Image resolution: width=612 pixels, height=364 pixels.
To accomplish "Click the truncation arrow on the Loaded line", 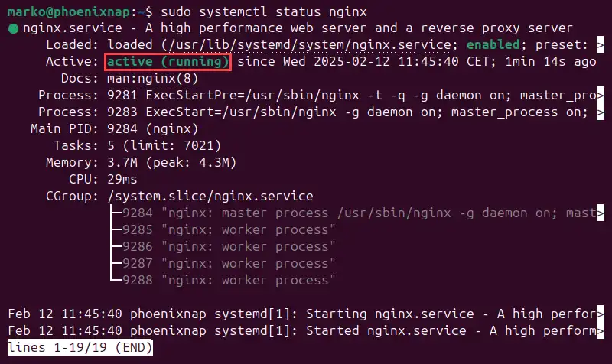I will (x=601, y=45).
